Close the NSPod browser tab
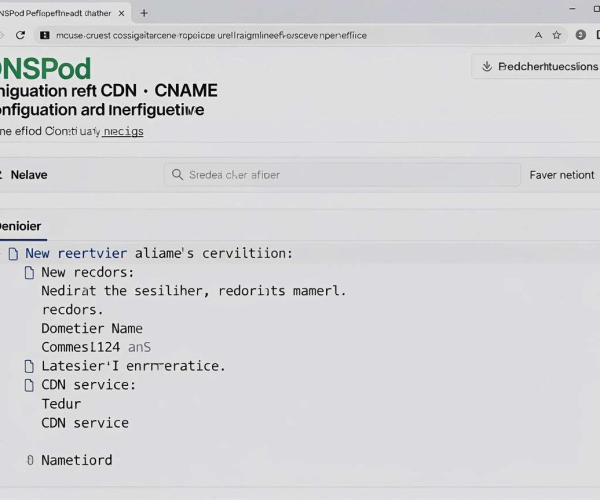Screen dimensions: 600x500 [x=121, y=13]
